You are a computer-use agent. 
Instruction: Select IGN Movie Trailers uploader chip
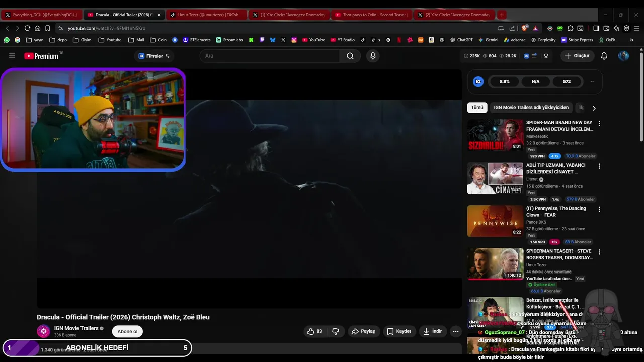point(531,108)
